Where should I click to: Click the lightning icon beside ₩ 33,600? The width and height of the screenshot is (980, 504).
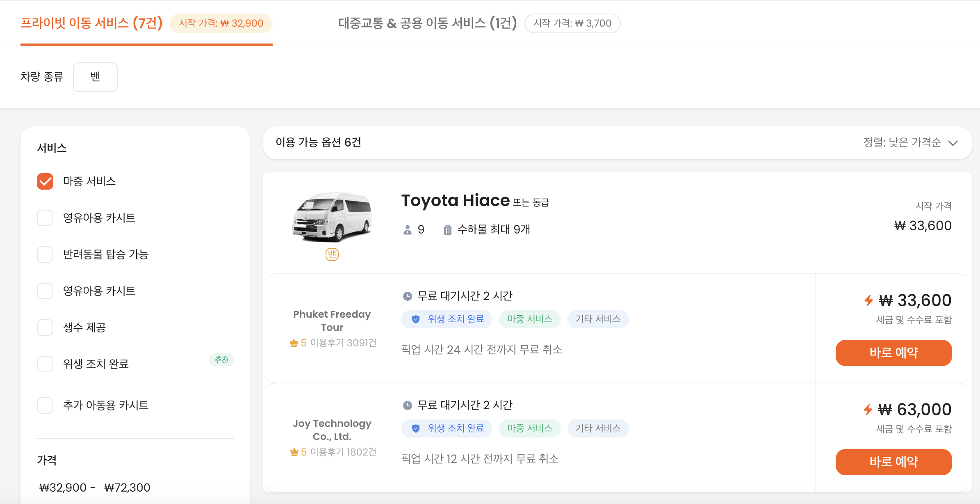868,300
